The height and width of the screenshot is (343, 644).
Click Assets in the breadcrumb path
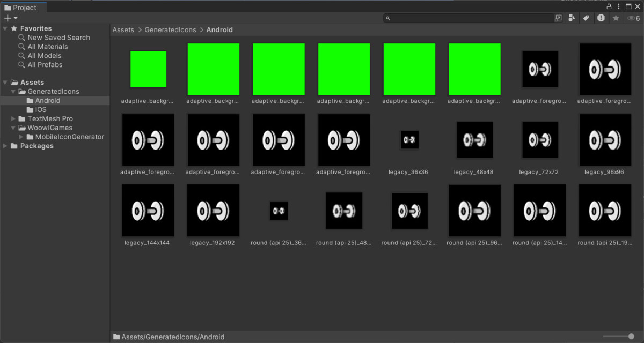123,30
